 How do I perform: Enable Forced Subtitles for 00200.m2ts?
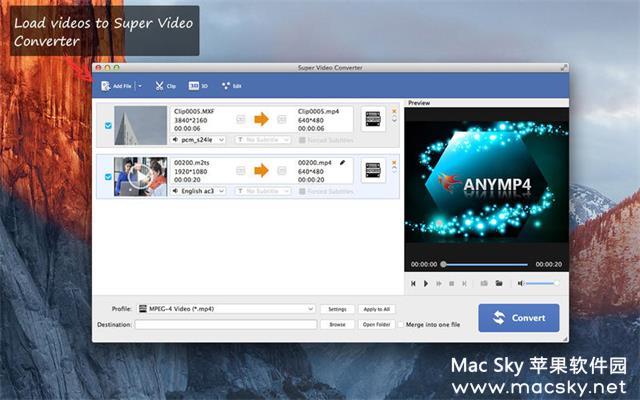click(x=302, y=191)
